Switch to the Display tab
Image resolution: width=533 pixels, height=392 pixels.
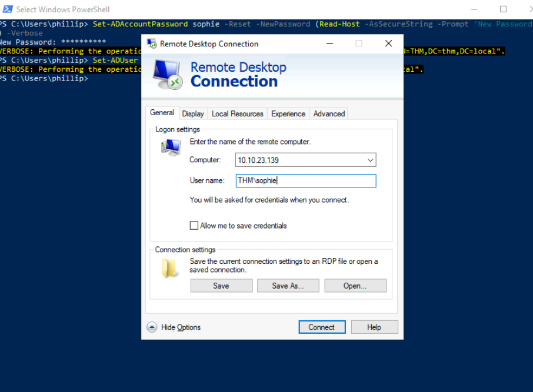[x=193, y=114]
